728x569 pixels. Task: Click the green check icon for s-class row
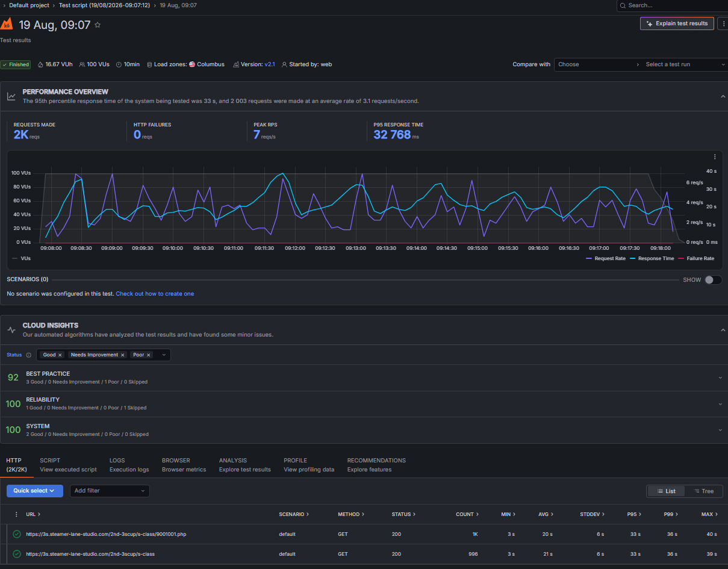tap(17, 554)
